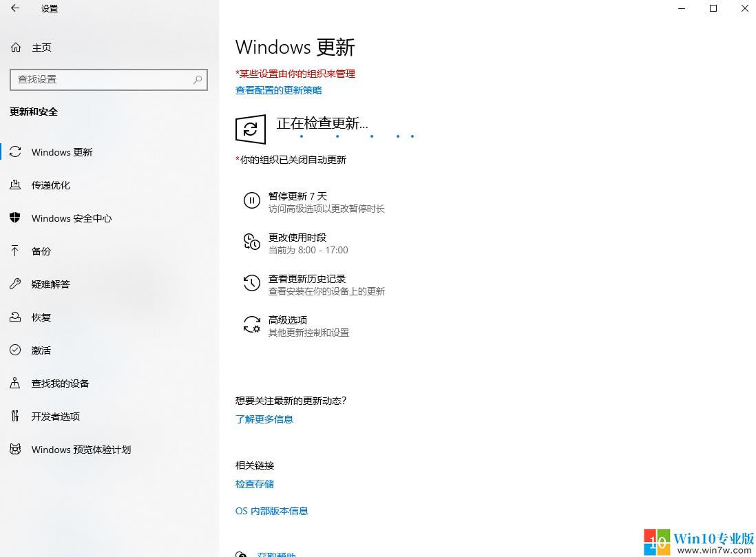Open the 主页 home icon
This screenshot has height=557, width=756.
(x=16, y=48)
